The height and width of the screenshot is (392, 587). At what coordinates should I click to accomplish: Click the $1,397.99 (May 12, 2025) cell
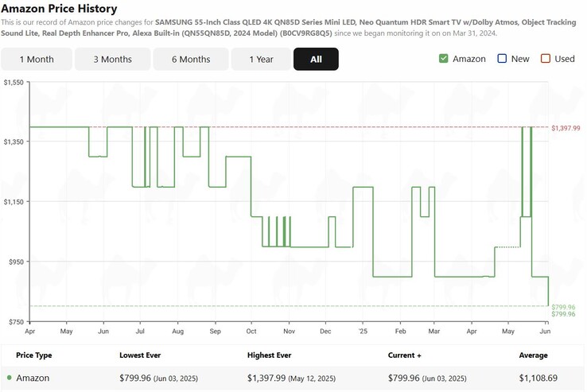tap(291, 378)
